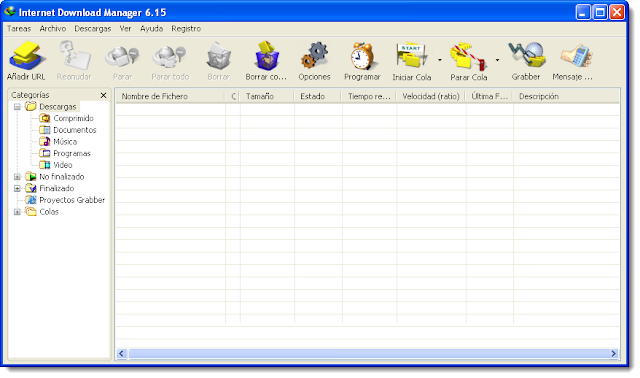
Task: Sort by Tamaño column header
Action: (x=267, y=96)
